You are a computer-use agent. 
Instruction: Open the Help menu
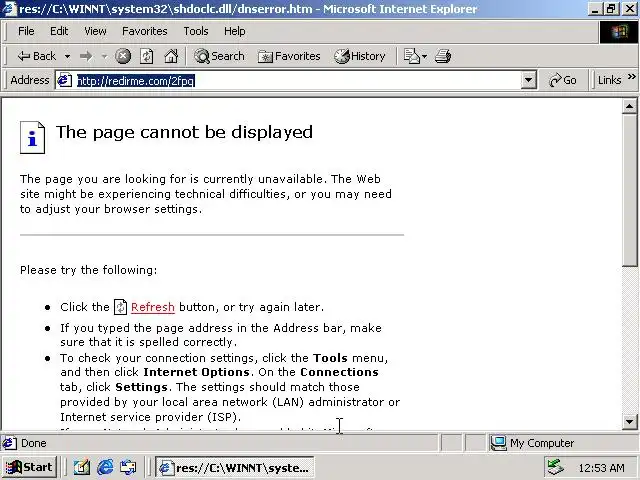pos(235,31)
